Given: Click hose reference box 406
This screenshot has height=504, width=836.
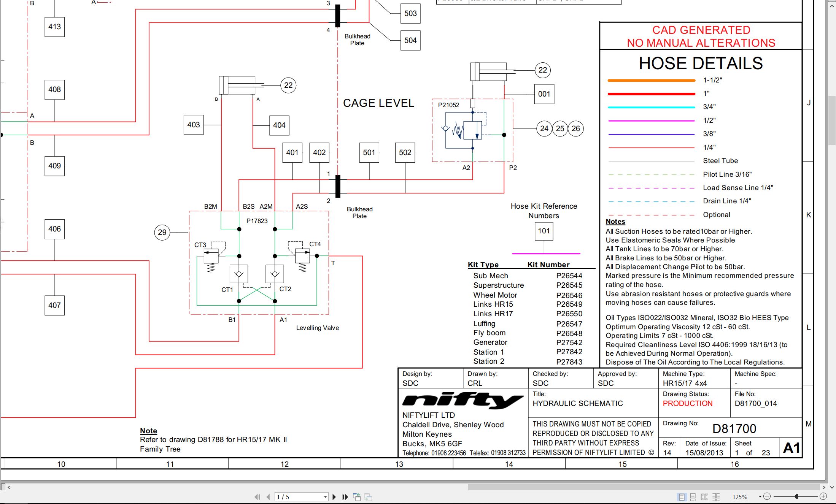Looking at the screenshot, I should click(x=54, y=229).
